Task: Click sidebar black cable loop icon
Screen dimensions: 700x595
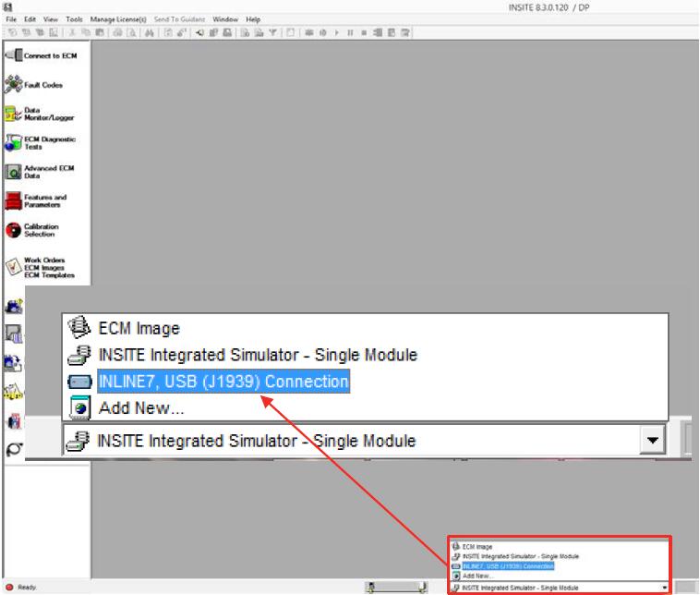Action: point(14,449)
